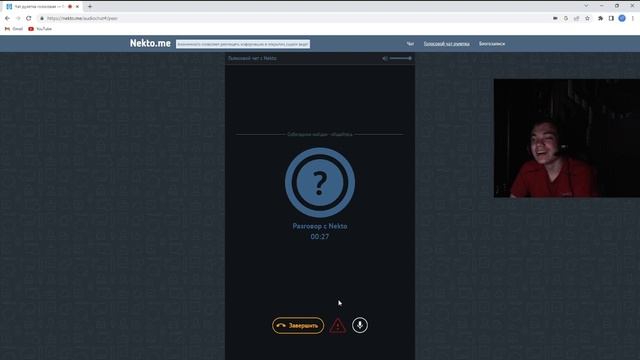
Task: Click the voice chat panel title text
Action: click(252, 58)
